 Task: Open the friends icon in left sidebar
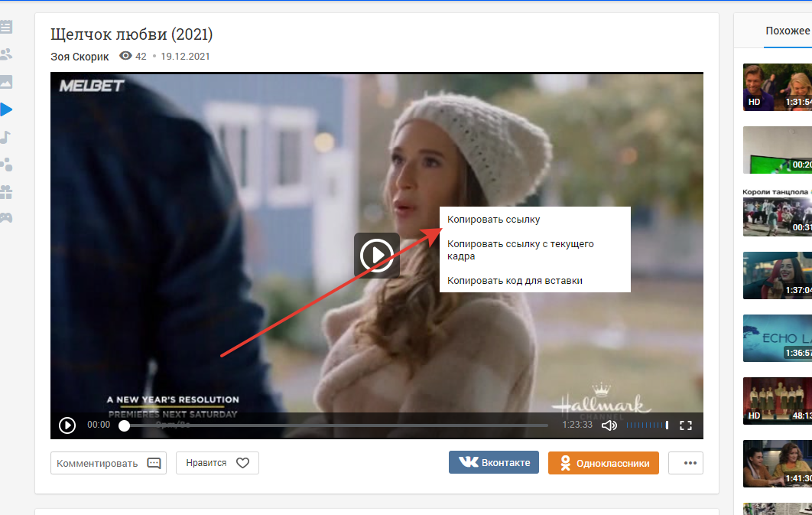(x=5, y=54)
